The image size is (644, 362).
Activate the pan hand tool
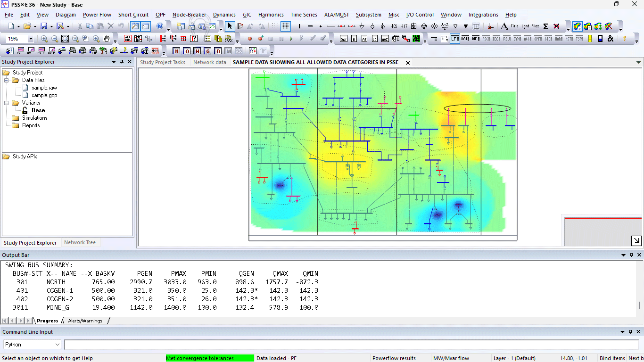pos(107,39)
